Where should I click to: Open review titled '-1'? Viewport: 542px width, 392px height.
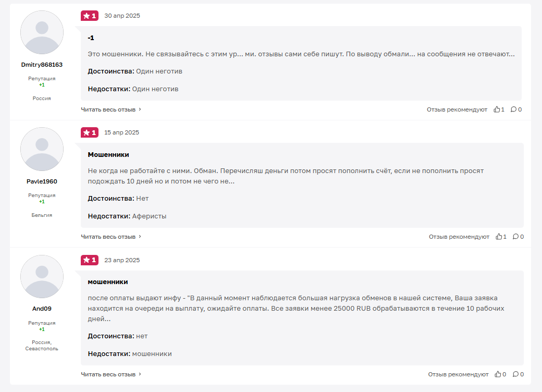pyautogui.click(x=91, y=38)
